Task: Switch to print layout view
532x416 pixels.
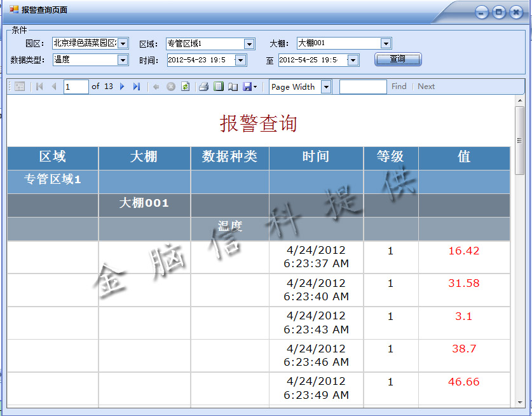Action: 218,87
